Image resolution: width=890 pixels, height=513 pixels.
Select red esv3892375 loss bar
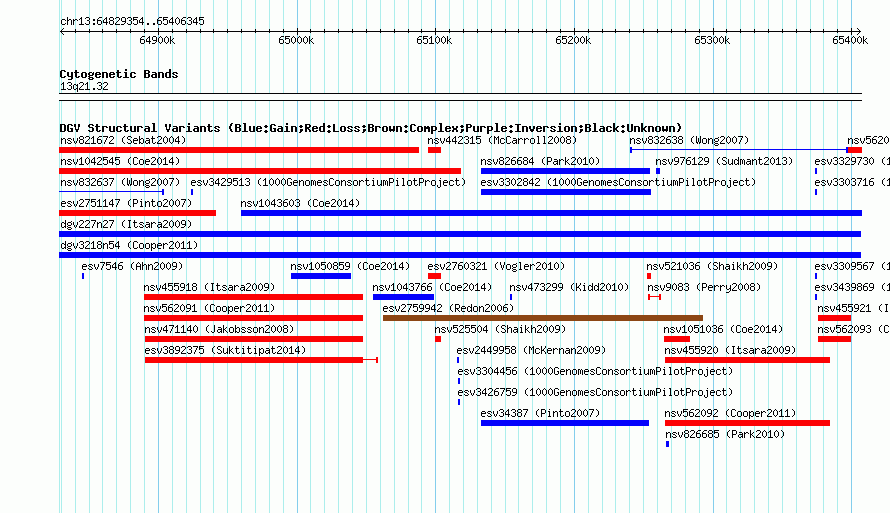tap(261, 360)
